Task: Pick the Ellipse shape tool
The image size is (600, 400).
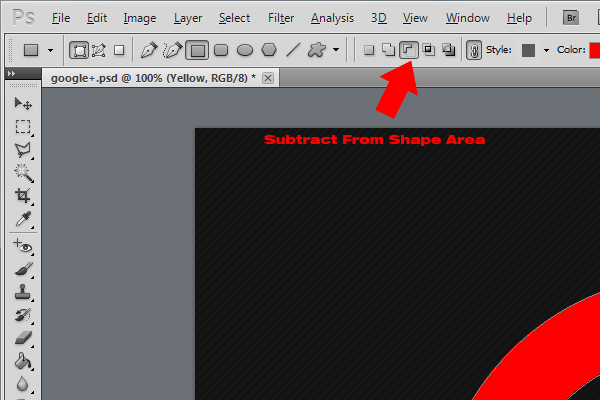Action: click(245, 50)
